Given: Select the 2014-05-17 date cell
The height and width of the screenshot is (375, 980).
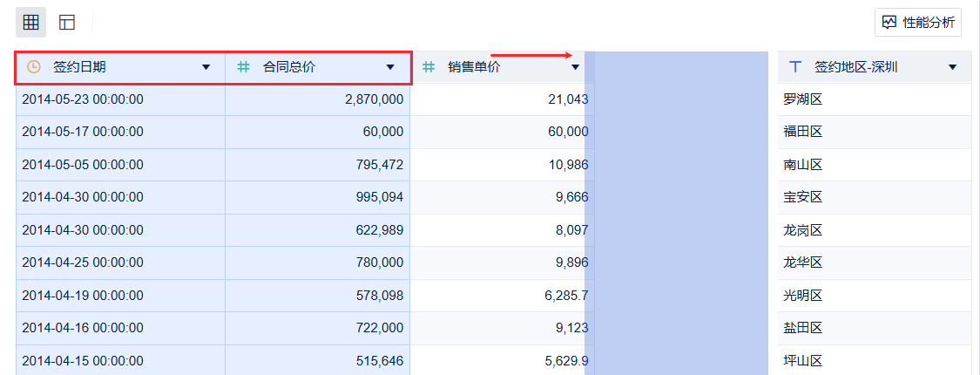Looking at the screenshot, I should click(83, 132).
